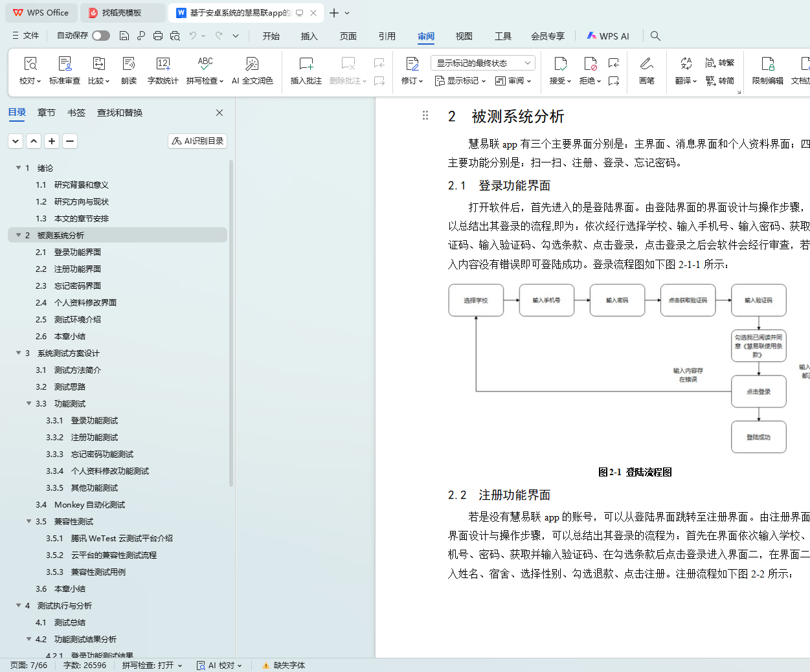This screenshot has width=810, height=672.
Task: Collapse the 3.3 功能测试 outline section
Action: click(x=29, y=403)
